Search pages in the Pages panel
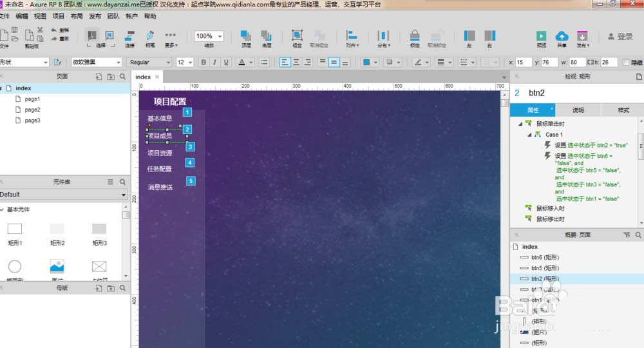The height and width of the screenshot is (348, 644). pos(123,77)
